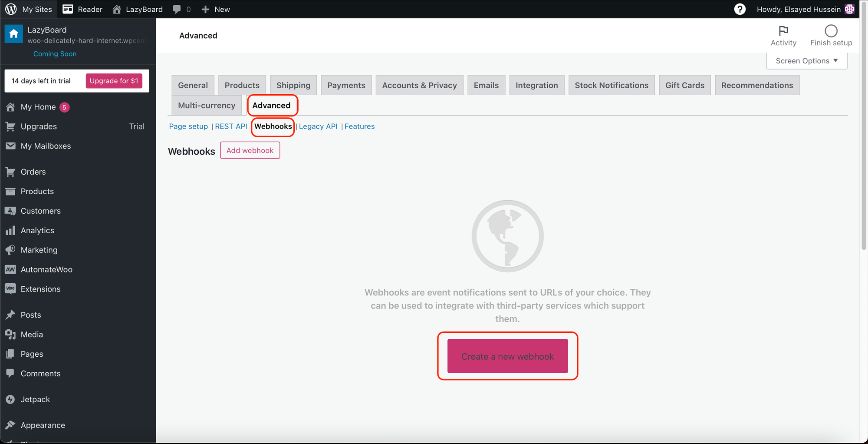Click the Jetpack icon in sidebar

click(x=10, y=399)
